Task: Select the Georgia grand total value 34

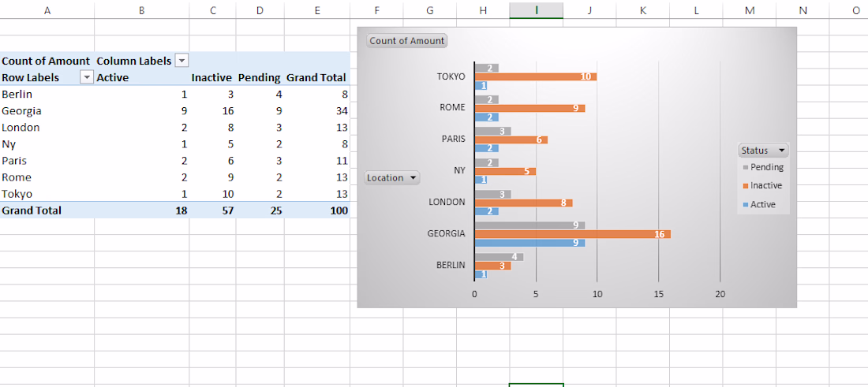Action: [317, 110]
